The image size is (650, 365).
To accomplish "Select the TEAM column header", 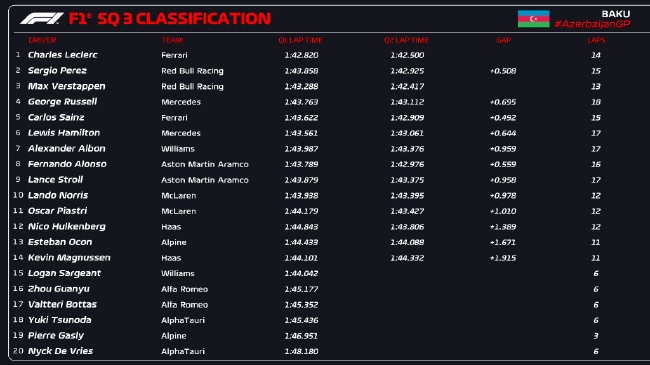I will click(172, 40).
